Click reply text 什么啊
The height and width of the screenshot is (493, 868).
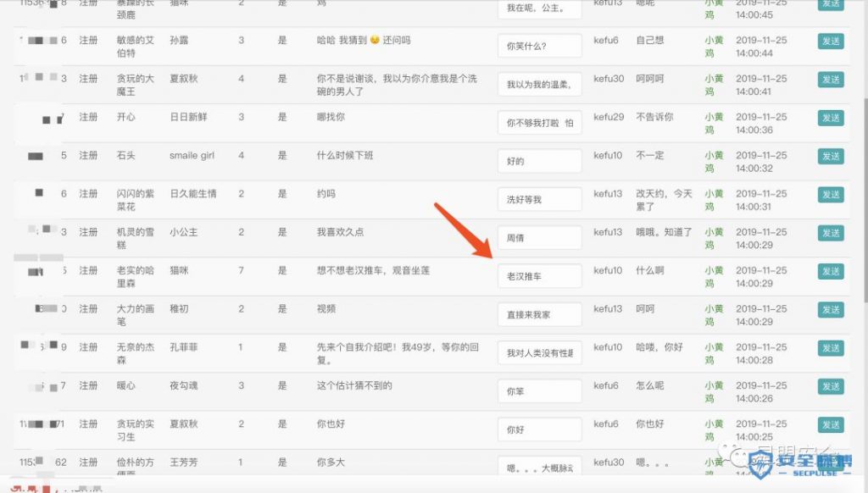point(649,270)
